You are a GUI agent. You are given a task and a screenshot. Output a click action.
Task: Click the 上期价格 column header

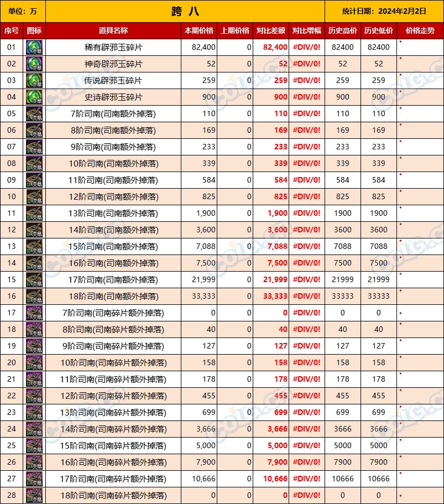(235, 30)
